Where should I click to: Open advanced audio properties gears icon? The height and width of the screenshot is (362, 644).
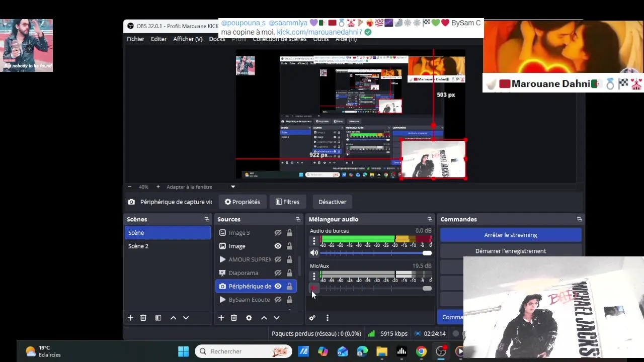(x=312, y=318)
